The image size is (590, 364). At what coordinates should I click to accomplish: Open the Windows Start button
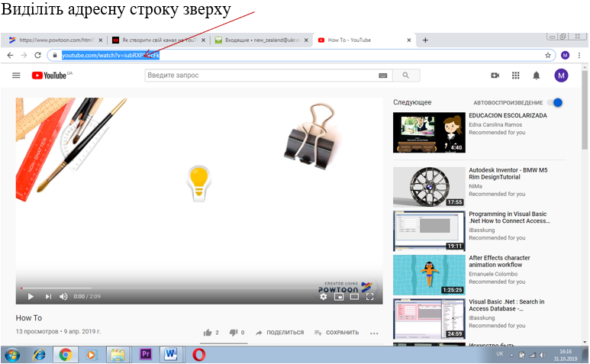12,355
